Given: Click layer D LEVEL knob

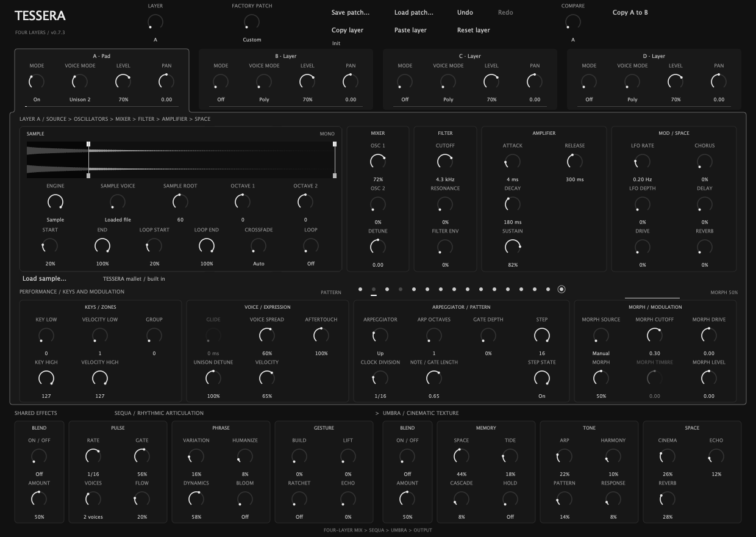Looking at the screenshot, I should coord(676,81).
